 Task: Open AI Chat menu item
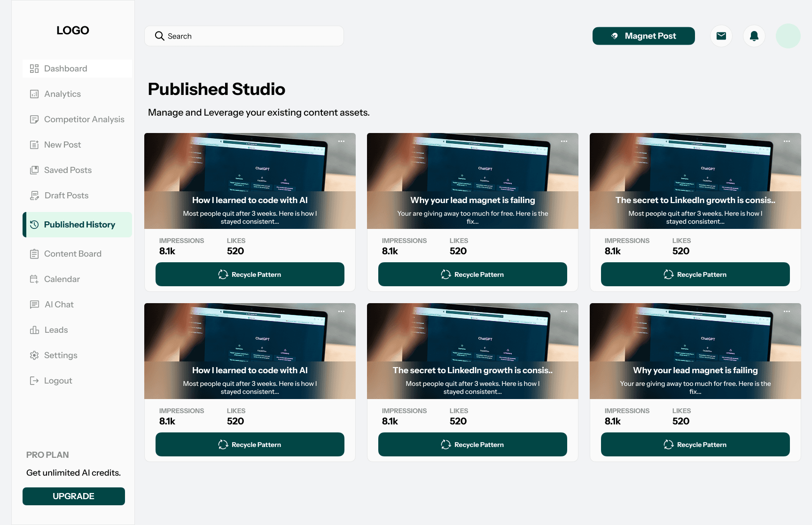77,305
